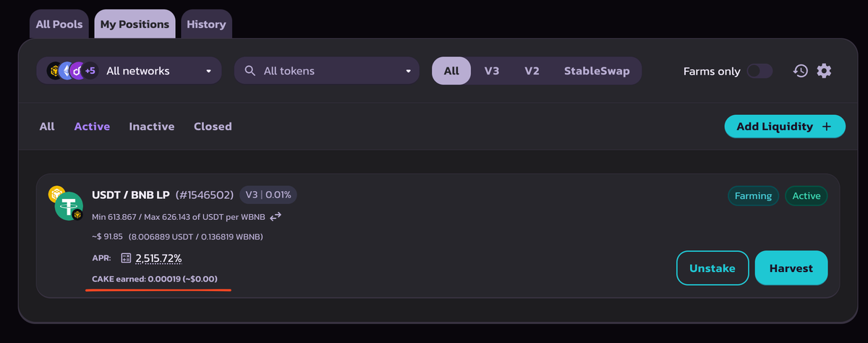868x343 pixels.
Task: Click the search magnifier icon
Action: [x=250, y=71]
